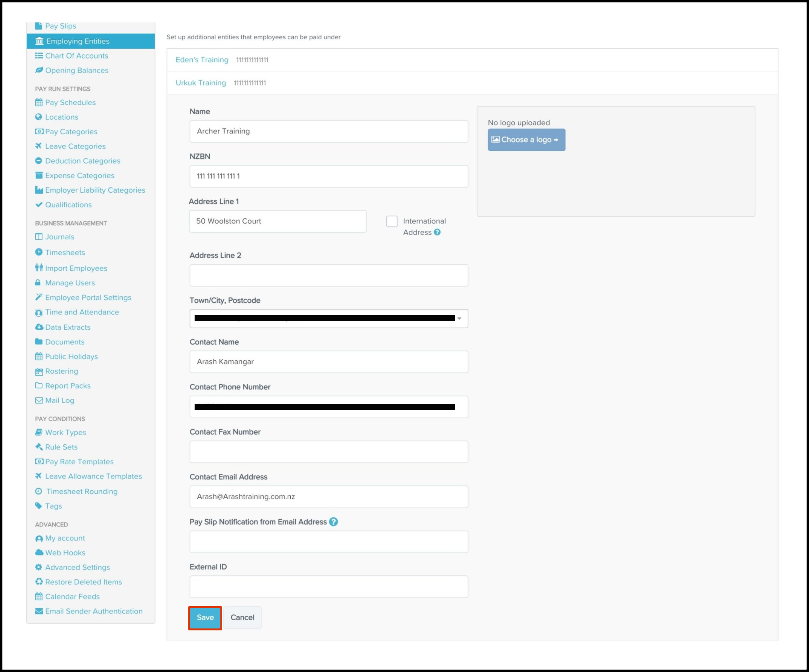
Task: Click the Pay Schedules calendar icon
Action: (38, 102)
